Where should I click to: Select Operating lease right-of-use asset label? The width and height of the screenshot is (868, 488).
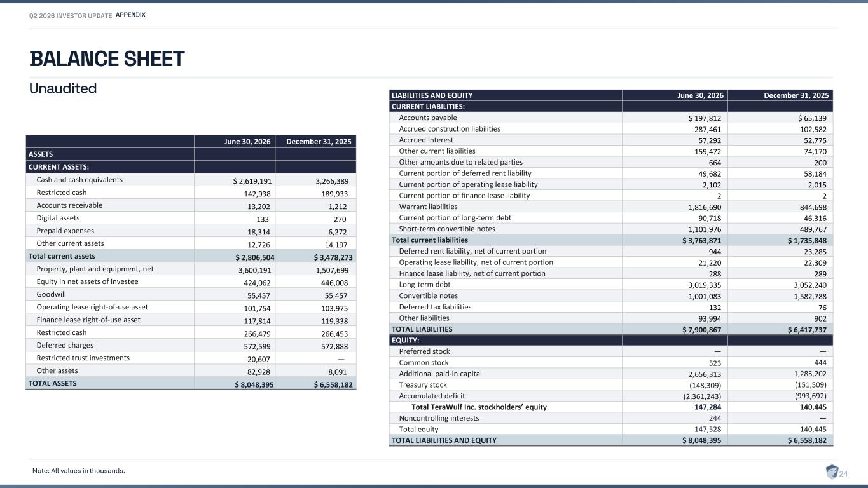92,307
